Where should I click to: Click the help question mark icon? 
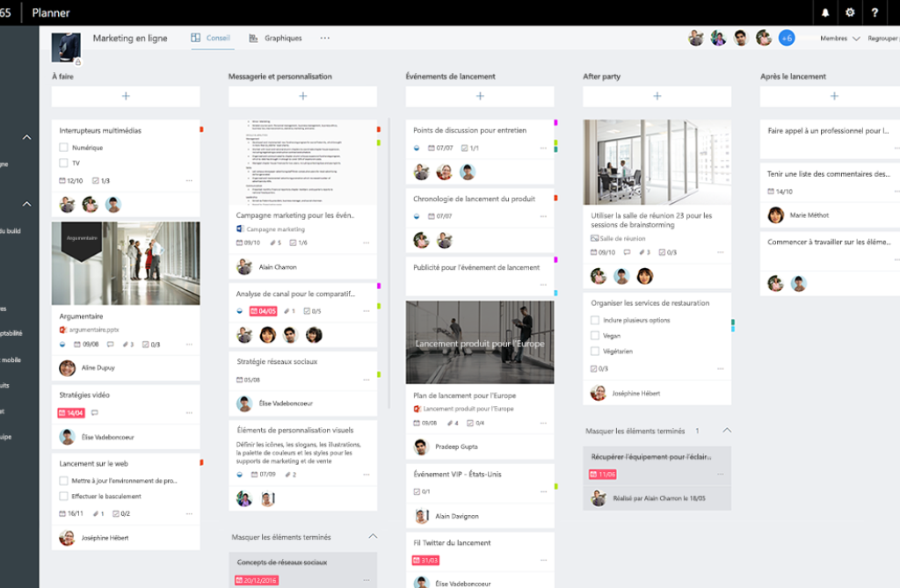(875, 12)
